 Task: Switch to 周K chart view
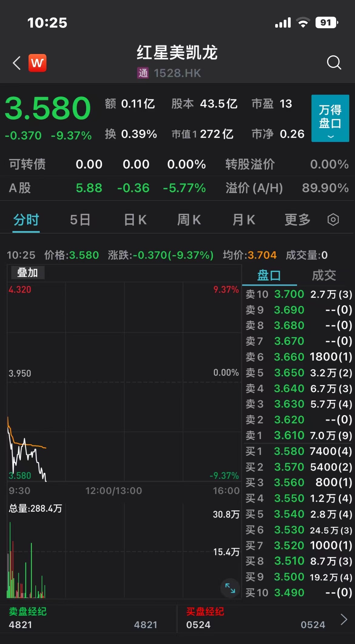tap(189, 219)
